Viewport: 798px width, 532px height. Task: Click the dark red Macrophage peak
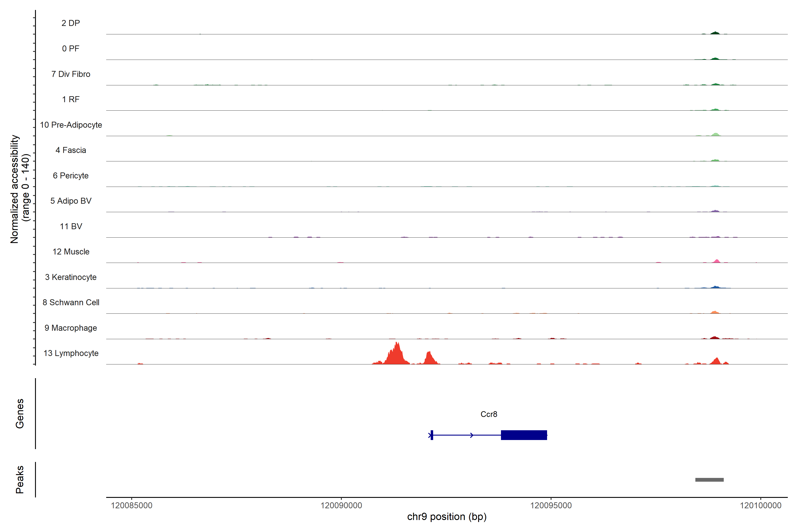click(714, 338)
